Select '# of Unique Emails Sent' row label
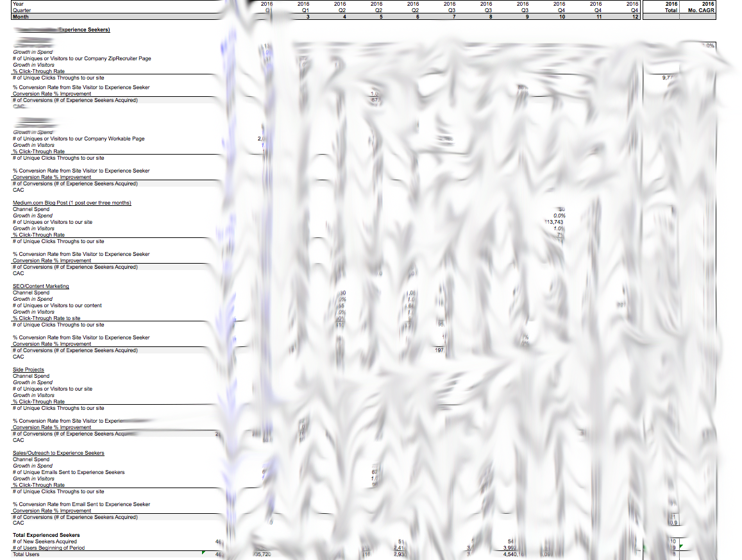 click(69, 472)
